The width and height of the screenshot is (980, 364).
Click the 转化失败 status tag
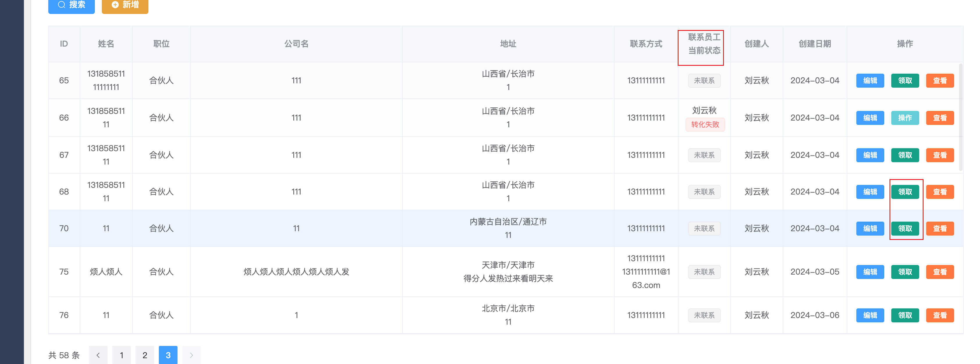coord(705,125)
